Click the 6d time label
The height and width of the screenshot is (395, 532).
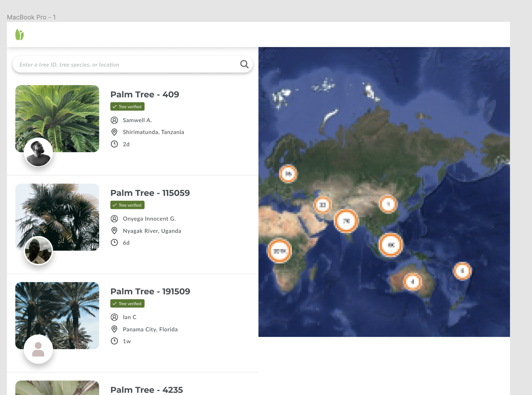point(126,243)
